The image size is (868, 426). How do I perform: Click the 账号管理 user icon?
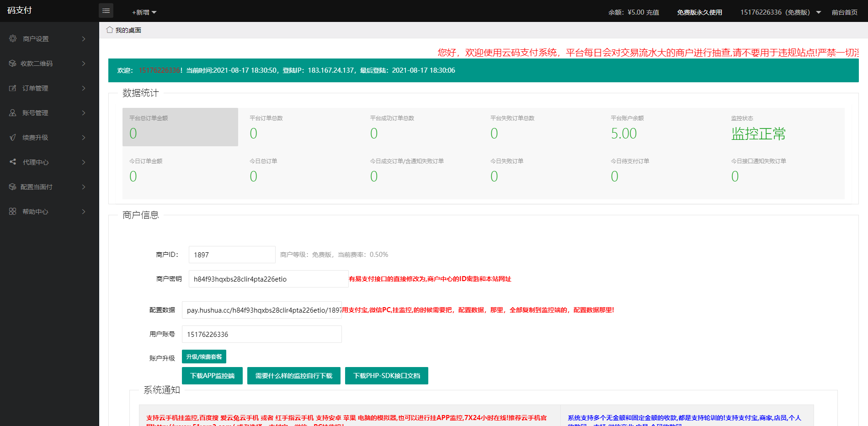(x=13, y=113)
